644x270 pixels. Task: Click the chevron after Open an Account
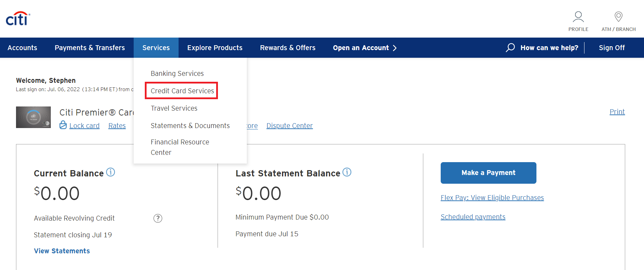pos(395,48)
